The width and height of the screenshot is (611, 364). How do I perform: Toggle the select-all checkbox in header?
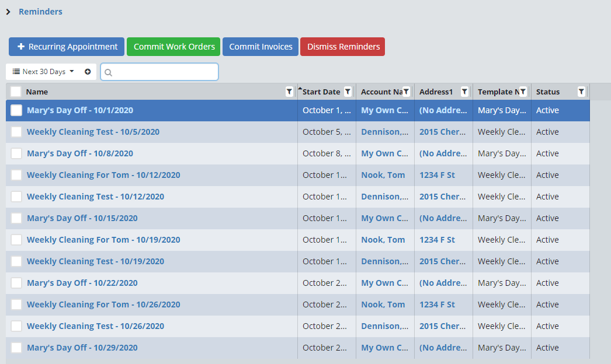click(x=16, y=92)
